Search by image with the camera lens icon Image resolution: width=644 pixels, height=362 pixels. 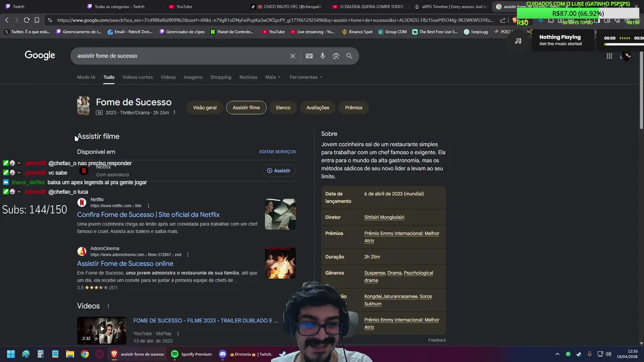click(336, 56)
